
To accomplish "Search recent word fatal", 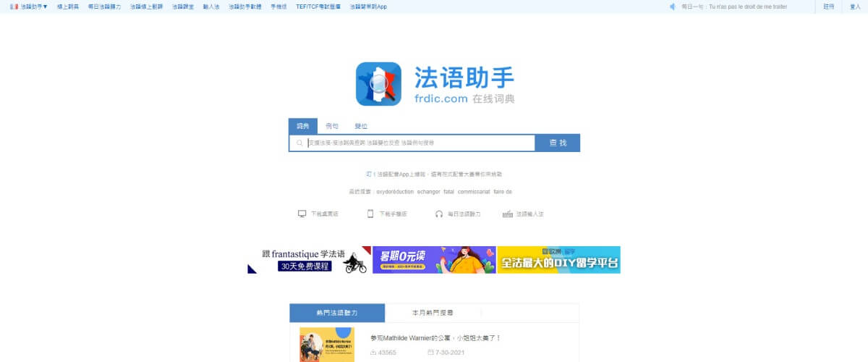I will coord(448,192).
